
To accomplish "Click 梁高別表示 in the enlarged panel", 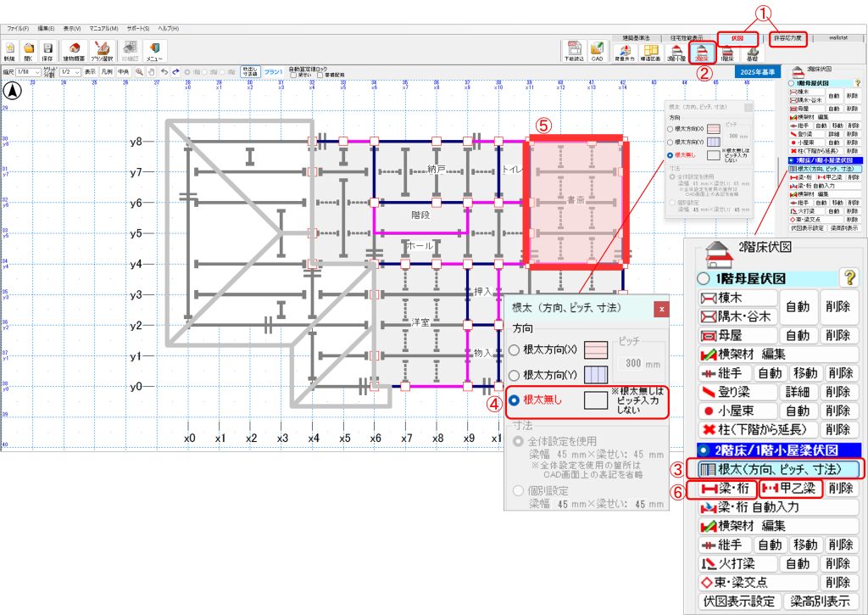I will [821, 601].
